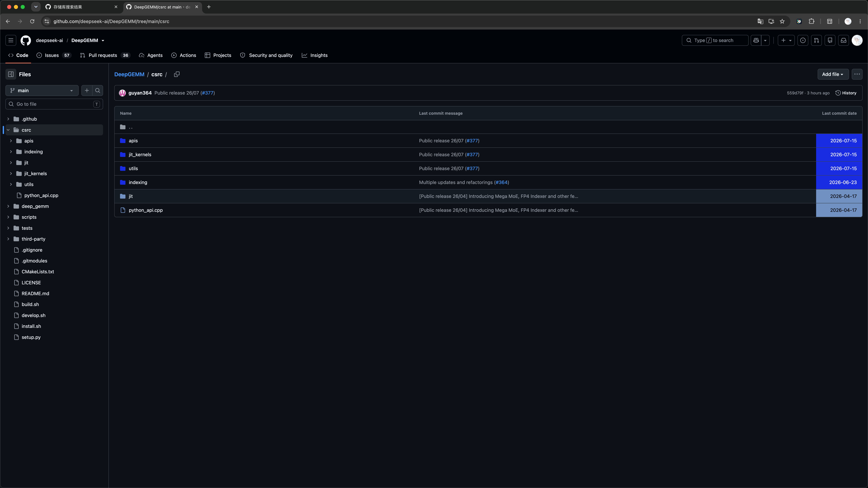The width and height of the screenshot is (868, 488).
Task: Open guyan364 avatar on commit row
Action: [122, 93]
